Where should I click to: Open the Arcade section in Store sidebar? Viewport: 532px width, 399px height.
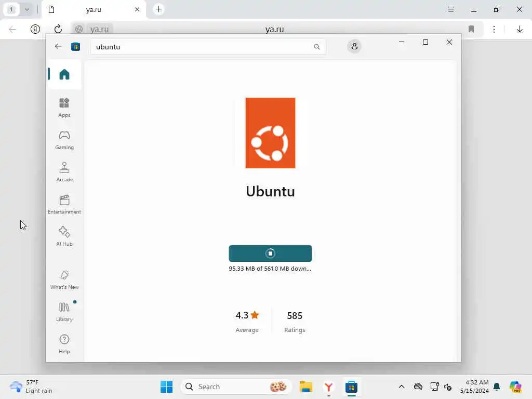[x=64, y=172]
